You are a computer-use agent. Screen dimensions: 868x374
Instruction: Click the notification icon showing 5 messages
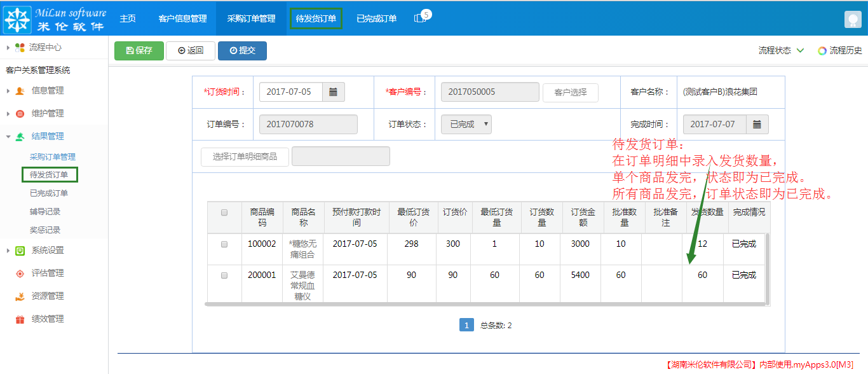click(x=419, y=18)
